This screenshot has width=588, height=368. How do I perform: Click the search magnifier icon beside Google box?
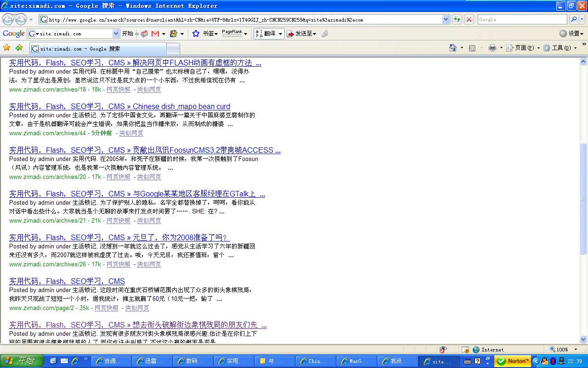point(574,19)
